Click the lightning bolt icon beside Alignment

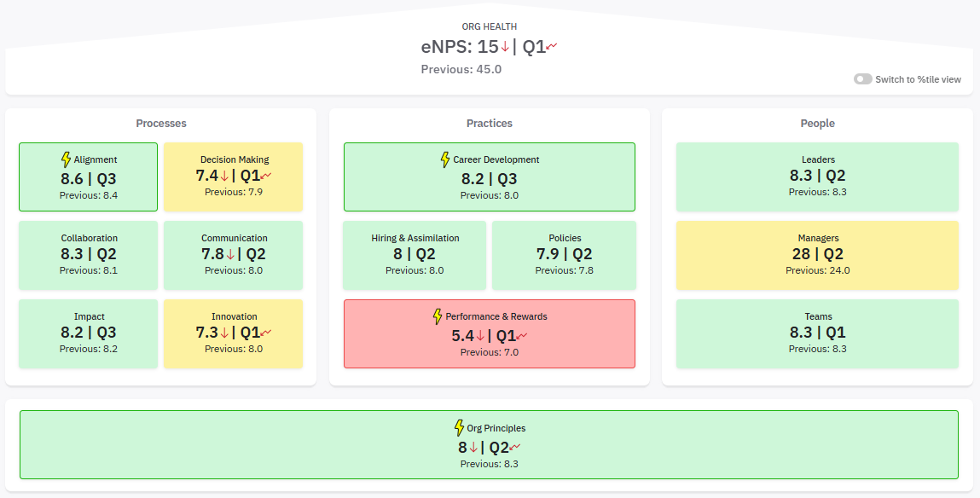coord(66,159)
